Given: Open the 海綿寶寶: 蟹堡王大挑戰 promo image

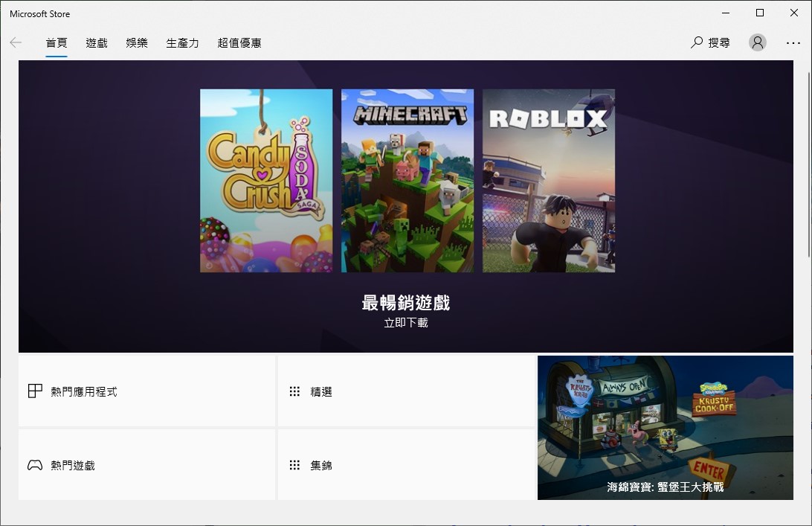Looking at the screenshot, I should coord(666,428).
